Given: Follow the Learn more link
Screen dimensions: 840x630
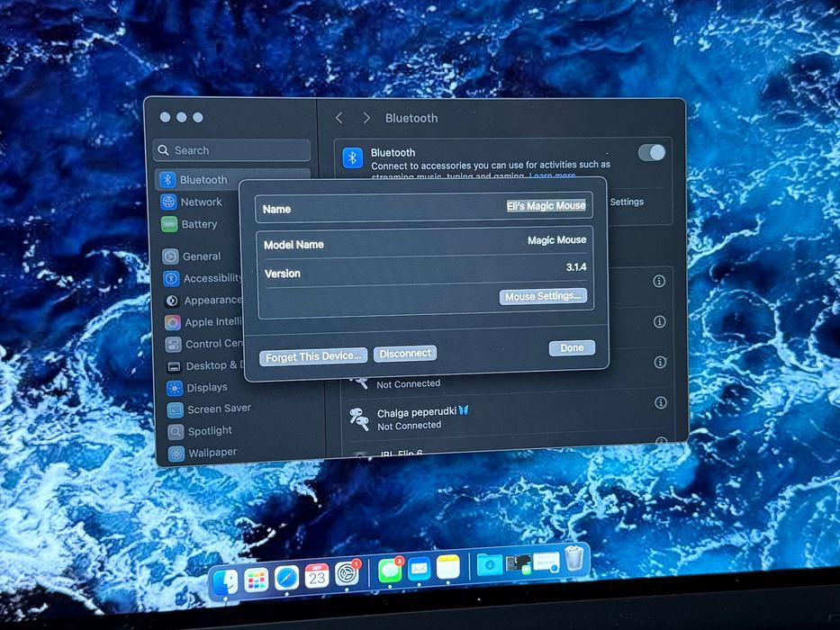Looking at the screenshot, I should click(552, 175).
